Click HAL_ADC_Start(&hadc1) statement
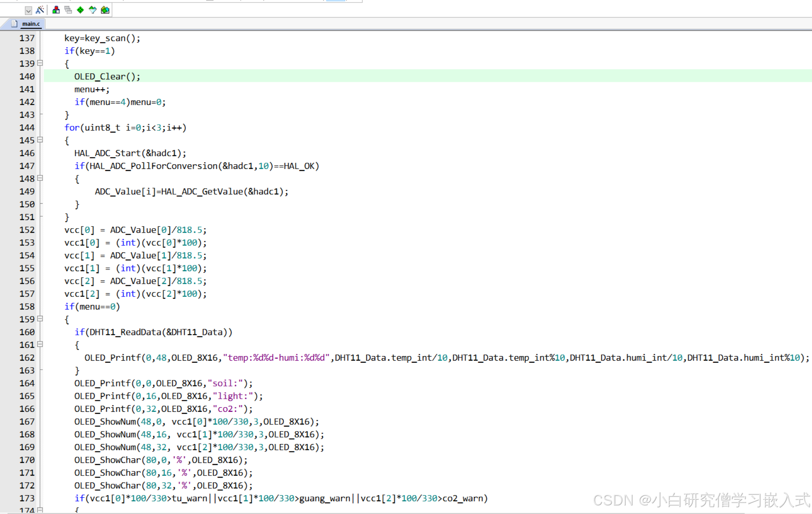 pyautogui.click(x=130, y=153)
